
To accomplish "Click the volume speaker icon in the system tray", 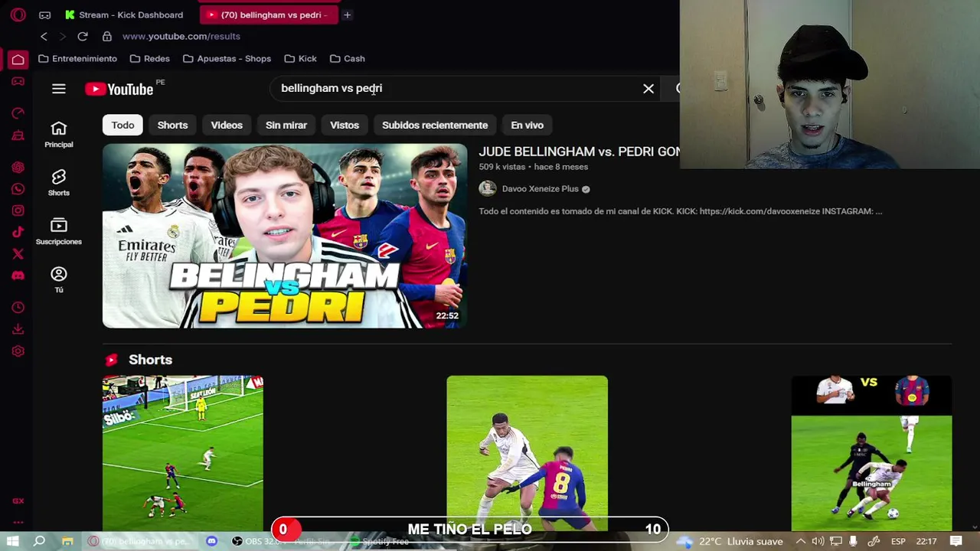I will 818,541.
